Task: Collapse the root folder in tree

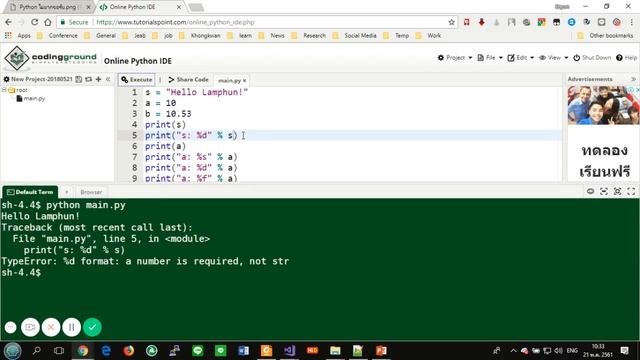Action: (4, 90)
